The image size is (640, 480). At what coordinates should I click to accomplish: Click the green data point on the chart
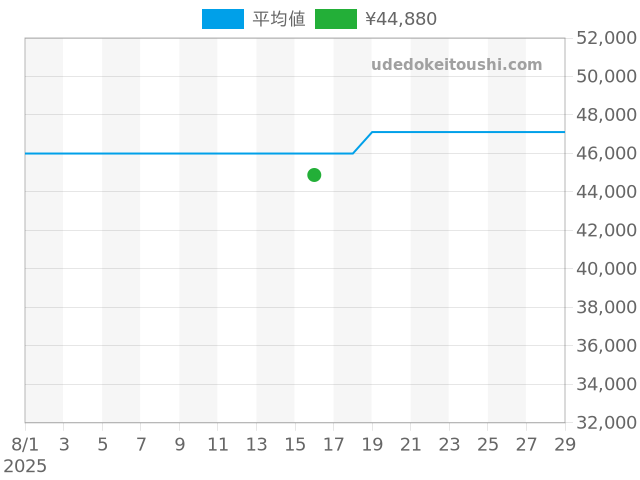(x=314, y=175)
